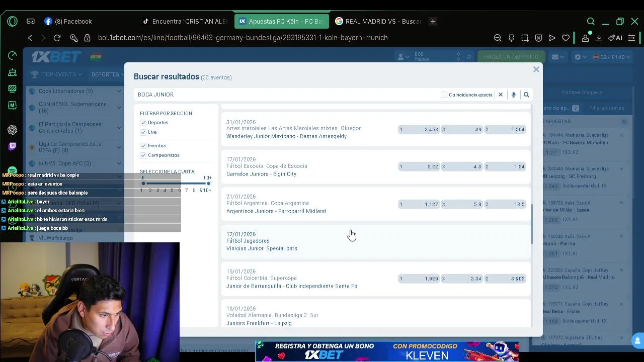Image resolution: width=644 pixels, height=362 pixels.
Task: Close the Buscar resultados dialog
Action: (536, 69)
